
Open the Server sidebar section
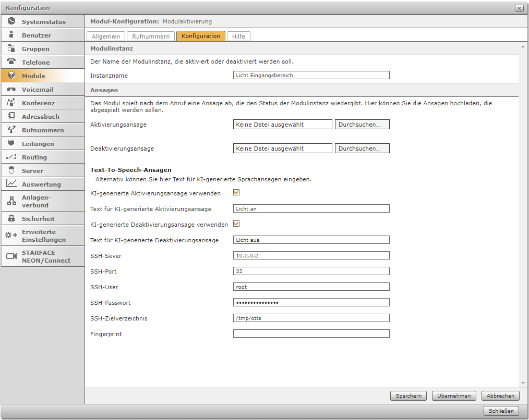pos(42,170)
